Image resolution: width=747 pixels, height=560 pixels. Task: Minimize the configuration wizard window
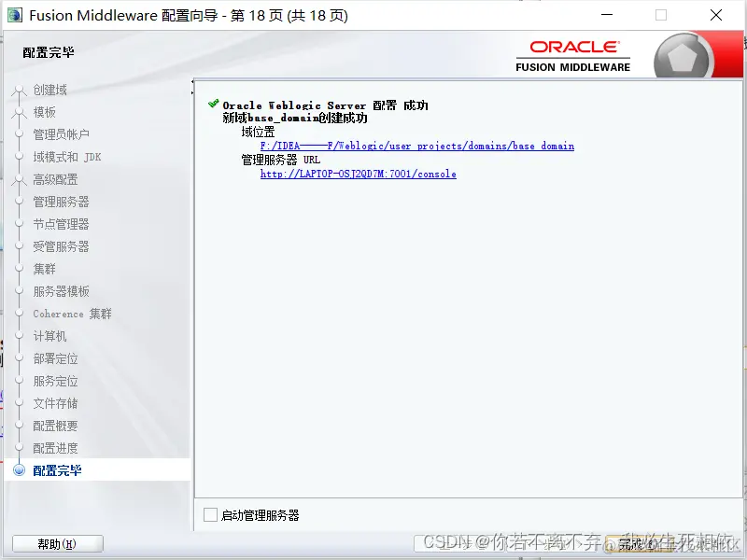tap(607, 15)
